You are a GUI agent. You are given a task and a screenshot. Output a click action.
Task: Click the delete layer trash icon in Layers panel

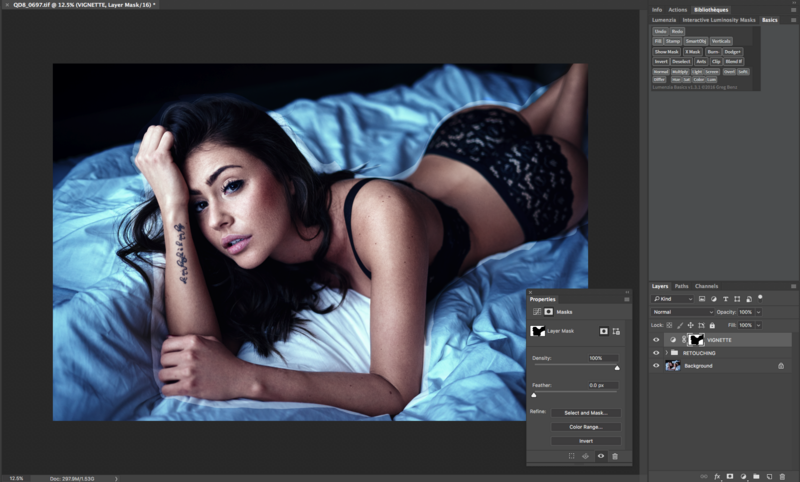click(x=783, y=476)
